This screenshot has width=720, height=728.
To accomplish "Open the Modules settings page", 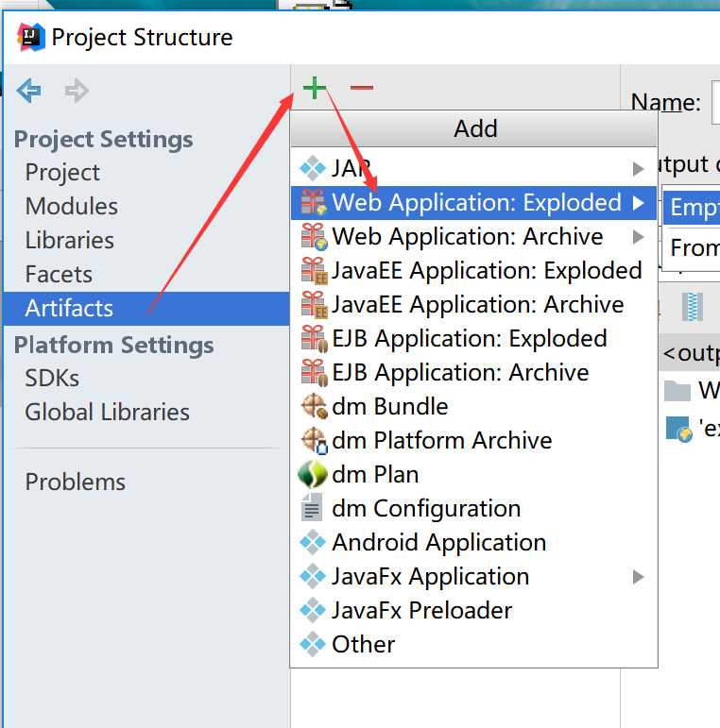I will click(x=146, y=206).
